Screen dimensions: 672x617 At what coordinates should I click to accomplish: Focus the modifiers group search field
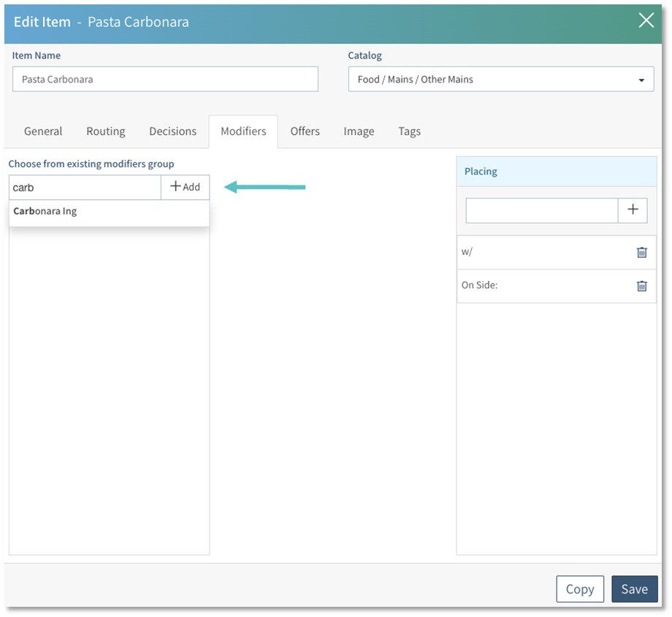click(x=85, y=187)
